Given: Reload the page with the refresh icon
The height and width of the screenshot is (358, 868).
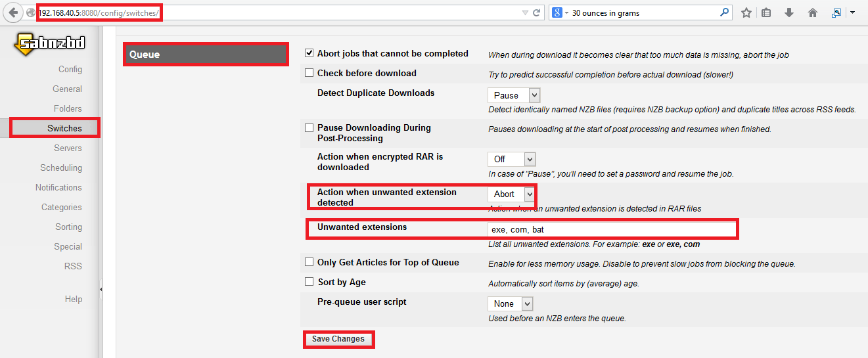Looking at the screenshot, I should 537,12.
